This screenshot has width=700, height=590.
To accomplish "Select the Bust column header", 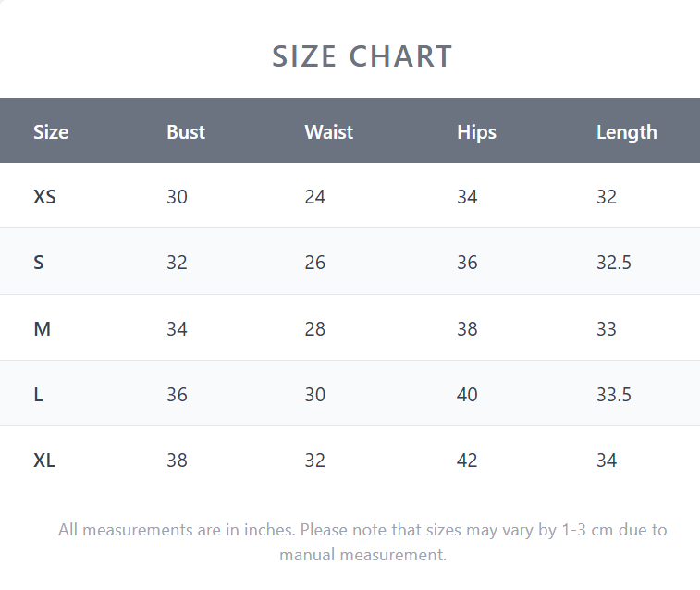I will click(x=186, y=132).
